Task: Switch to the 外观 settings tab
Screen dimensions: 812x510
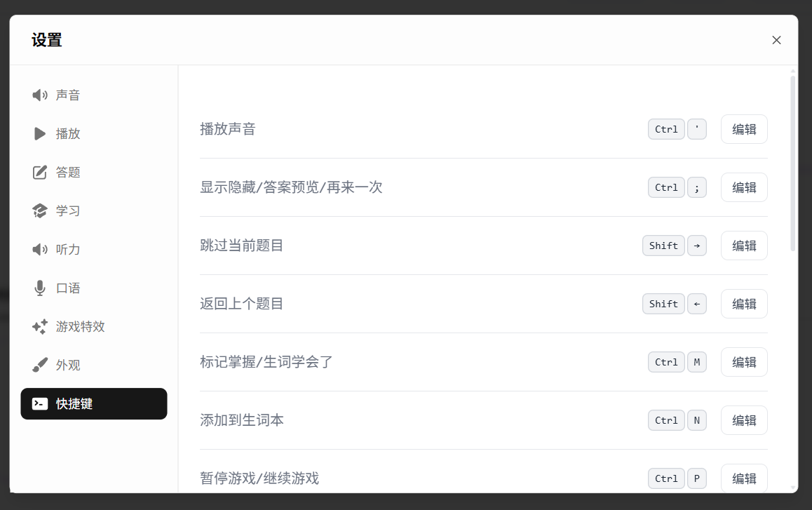Action: coord(68,365)
